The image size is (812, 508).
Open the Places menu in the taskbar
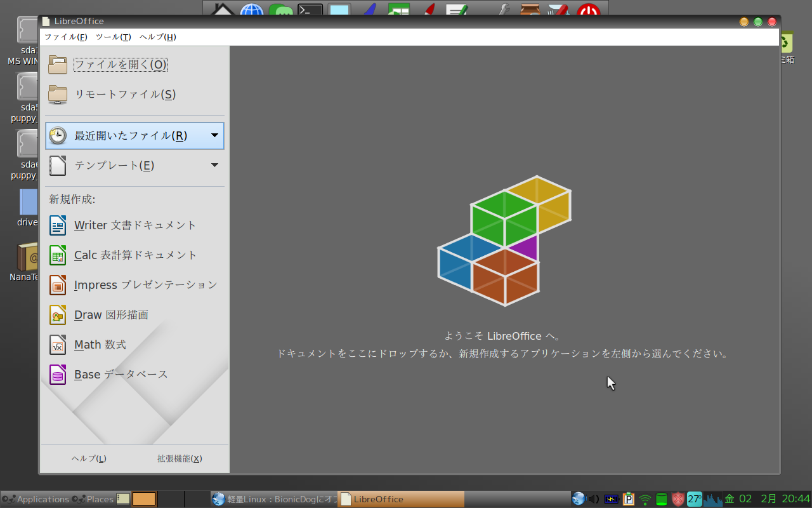pyautogui.click(x=93, y=499)
